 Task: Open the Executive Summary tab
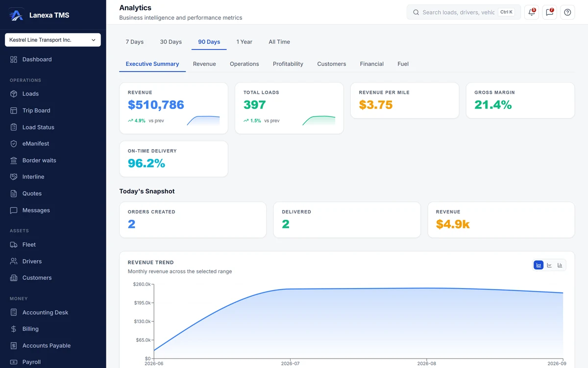[152, 64]
